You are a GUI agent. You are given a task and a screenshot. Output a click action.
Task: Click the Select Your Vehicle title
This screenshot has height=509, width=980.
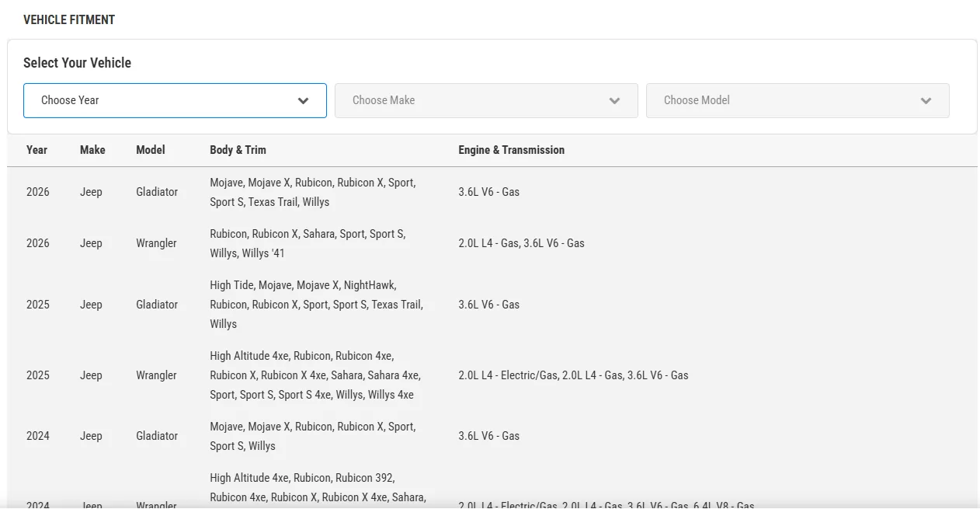[x=77, y=63]
